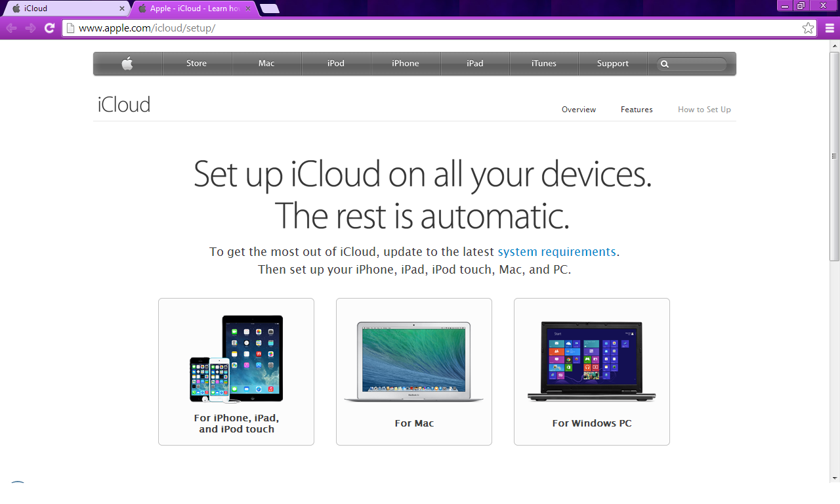Screen dimensions: 840x504
Task: Go to iCloud Overview page
Action: point(579,110)
